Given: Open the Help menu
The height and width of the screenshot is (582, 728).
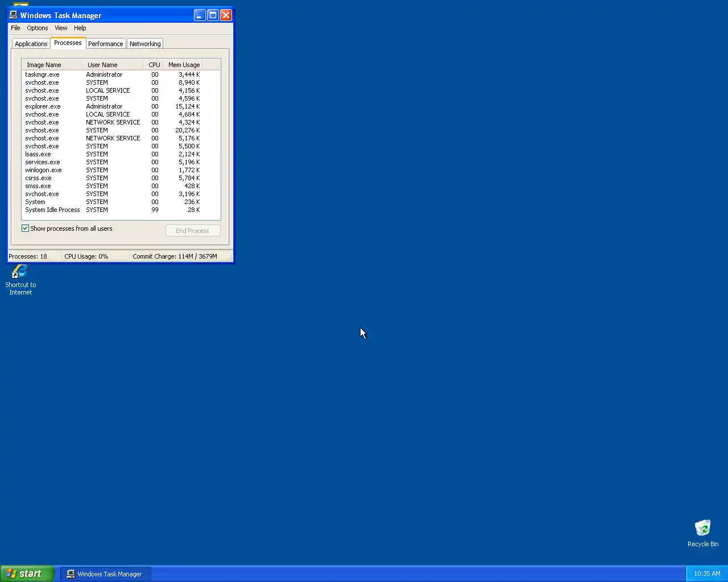Looking at the screenshot, I should click(80, 28).
